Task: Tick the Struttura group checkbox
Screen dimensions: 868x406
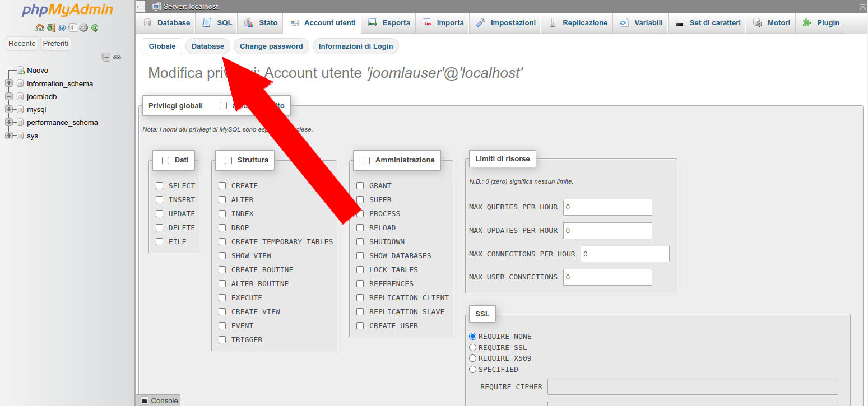Action: click(x=228, y=160)
